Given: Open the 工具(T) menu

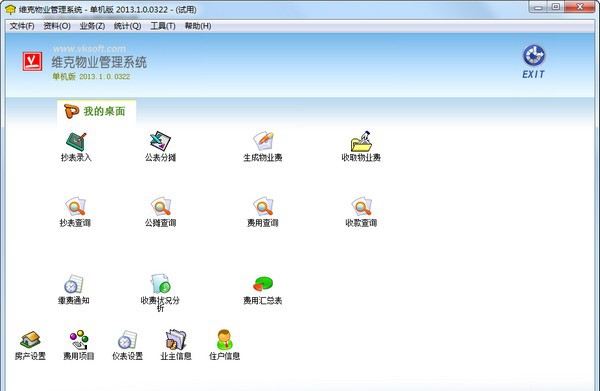Looking at the screenshot, I should (163, 26).
